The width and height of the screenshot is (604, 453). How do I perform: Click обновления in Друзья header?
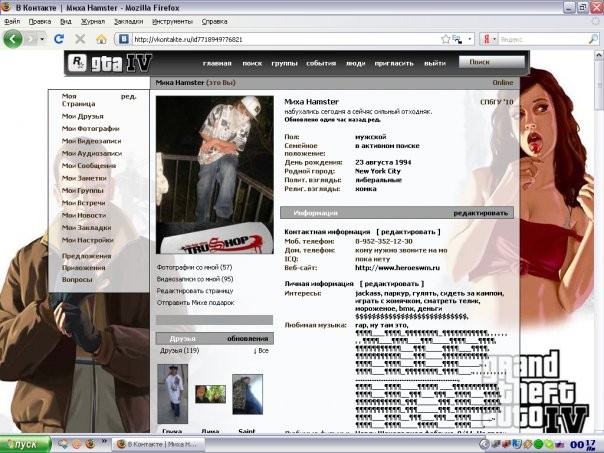pos(248,338)
